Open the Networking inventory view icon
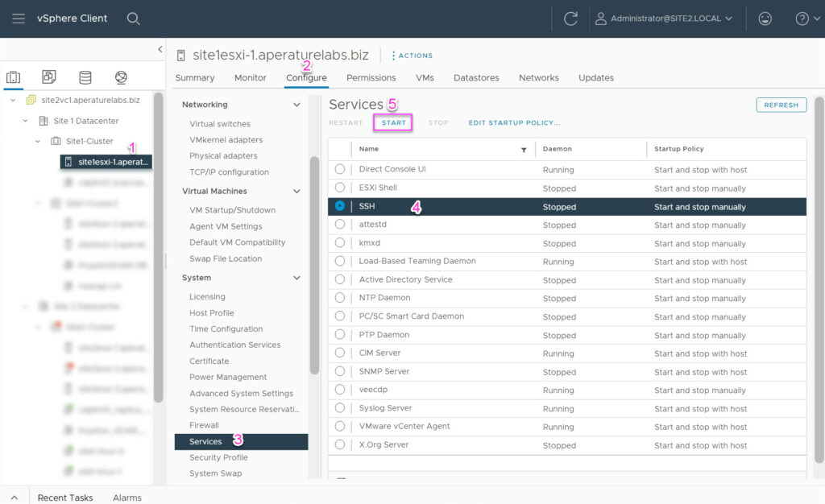The width and height of the screenshot is (825, 504). 119,75
